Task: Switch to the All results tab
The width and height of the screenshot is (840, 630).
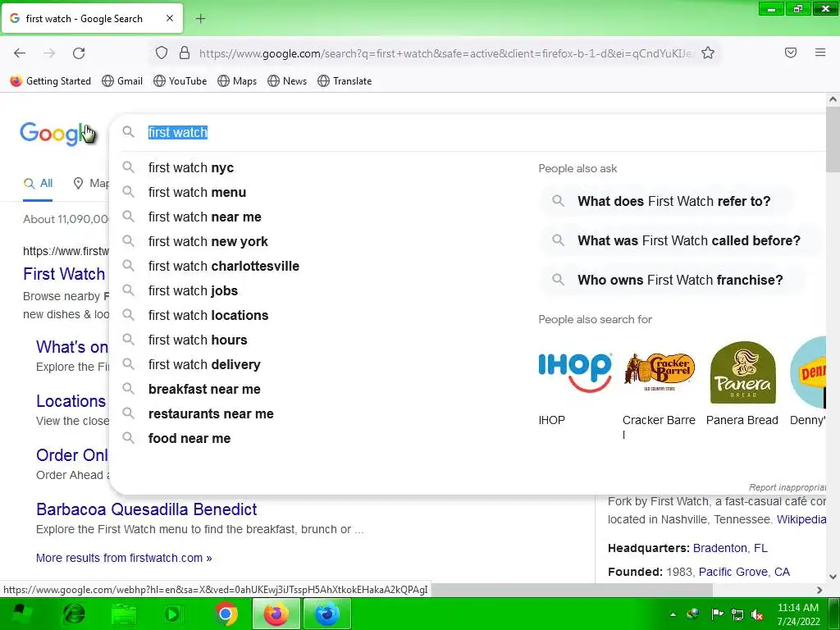Action: pyautogui.click(x=38, y=184)
